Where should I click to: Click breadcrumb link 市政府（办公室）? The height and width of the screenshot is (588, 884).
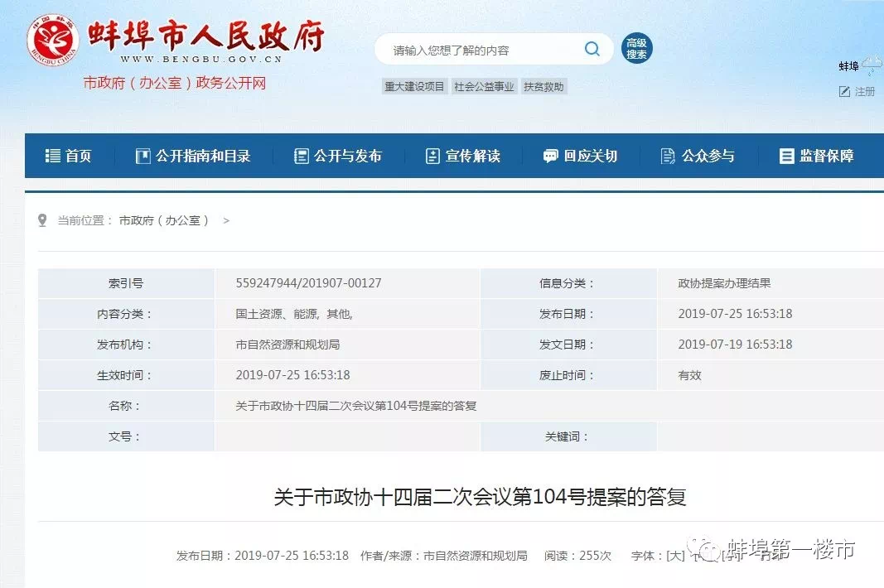pos(164,220)
